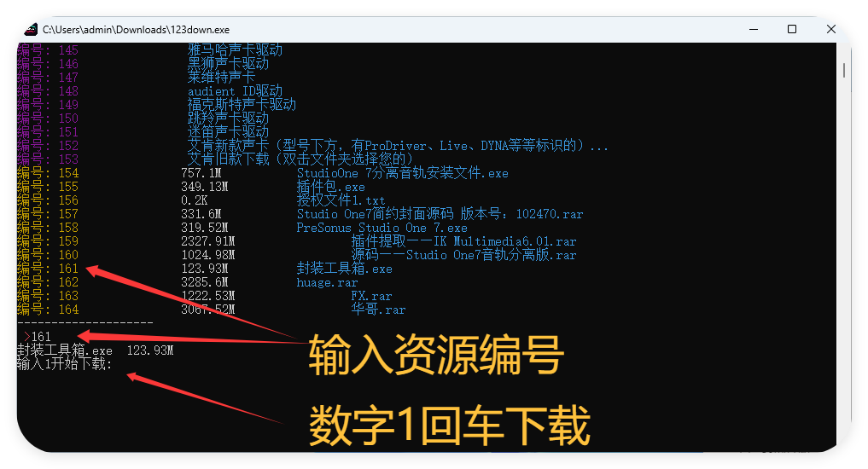
Task: Click the 331.6M size value
Action: pyautogui.click(x=201, y=214)
